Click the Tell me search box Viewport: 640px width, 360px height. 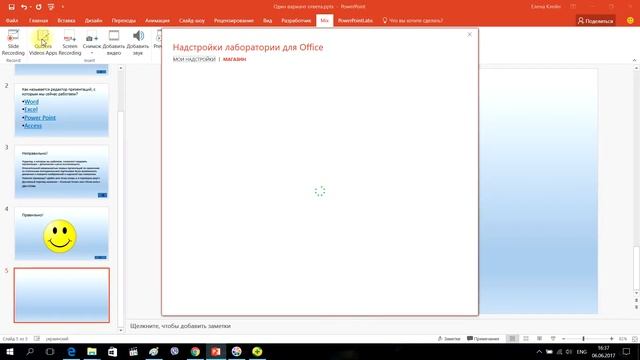coord(413,20)
